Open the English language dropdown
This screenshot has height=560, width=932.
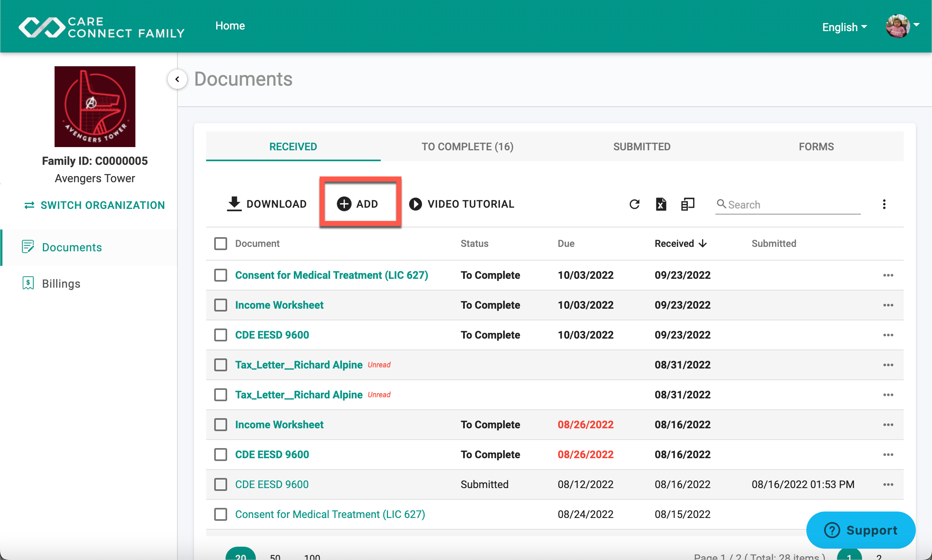point(845,27)
